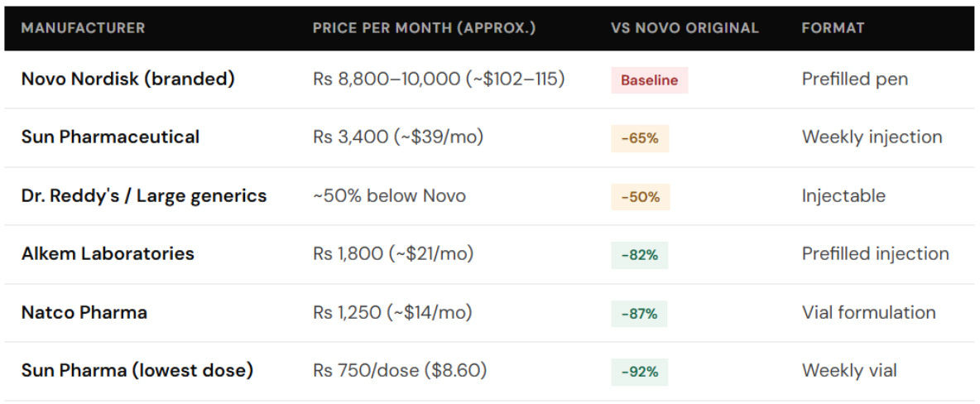Select the Alkem Laboratories cell
This screenshot has height=404, width=980.
[x=108, y=254]
